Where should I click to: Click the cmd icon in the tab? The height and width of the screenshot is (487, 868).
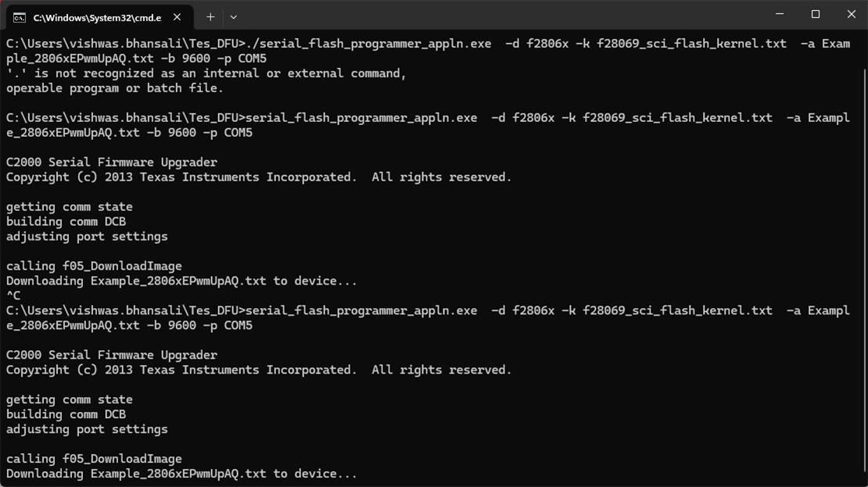(20, 17)
